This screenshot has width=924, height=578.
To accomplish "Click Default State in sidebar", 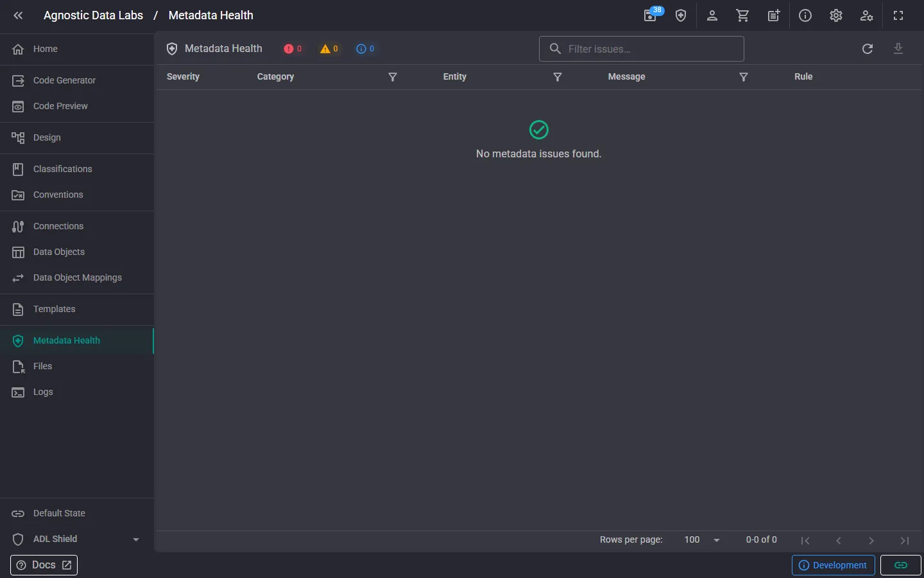I will pos(77,513).
